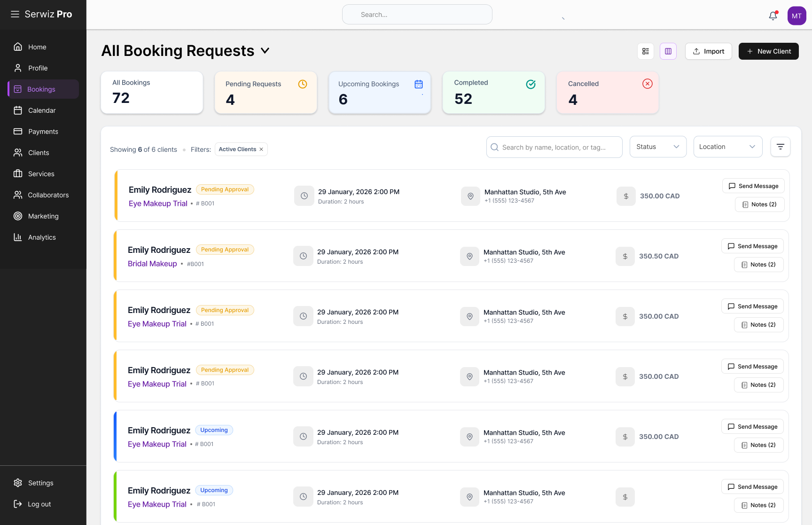Click the calendar icon on Upcoming Bookings

(419, 84)
